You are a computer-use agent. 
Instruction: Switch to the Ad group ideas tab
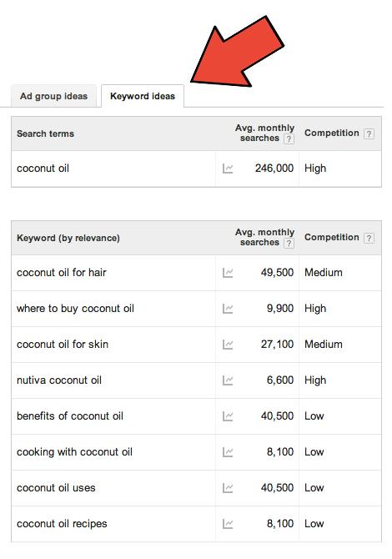[x=54, y=96]
